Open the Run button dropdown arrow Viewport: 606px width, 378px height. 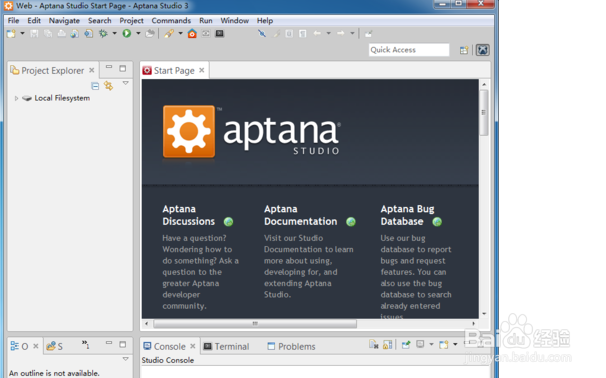[138, 34]
